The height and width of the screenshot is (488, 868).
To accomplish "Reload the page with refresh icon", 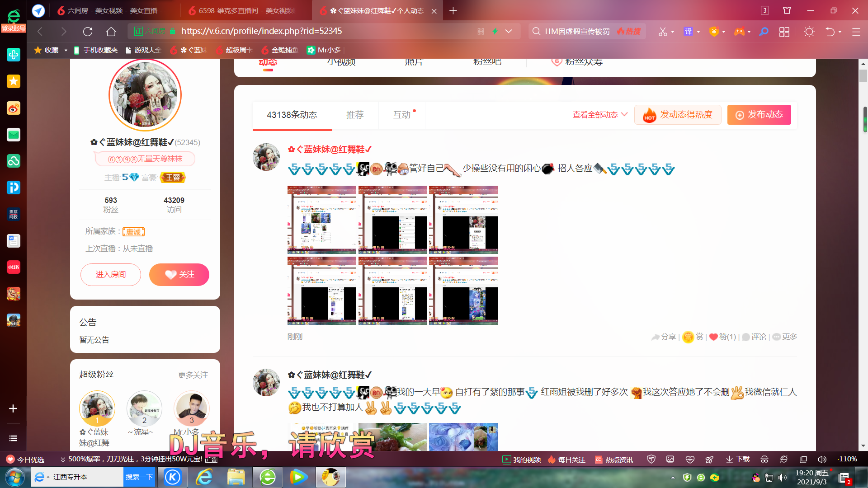I will (88, 31).
